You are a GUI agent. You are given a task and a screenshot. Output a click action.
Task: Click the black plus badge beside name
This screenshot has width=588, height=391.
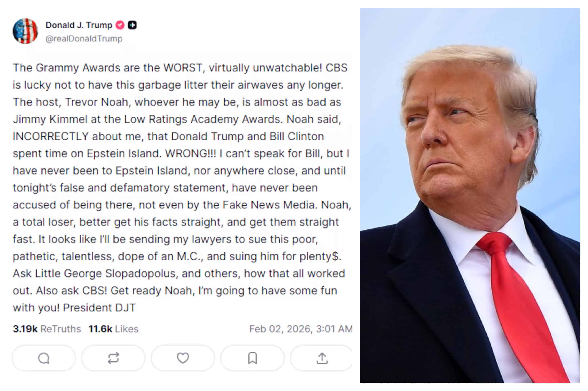click(132, 25)
